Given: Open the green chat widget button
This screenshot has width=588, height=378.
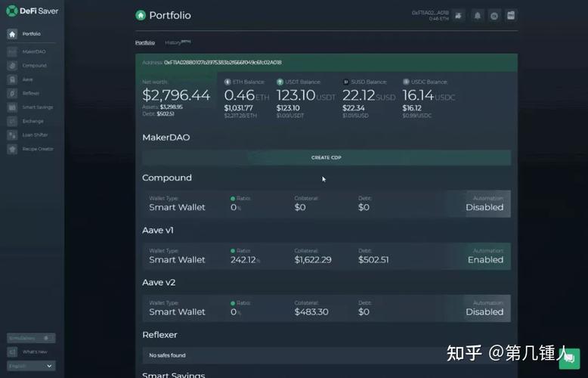Looking at the screenshot, I should 568,358.
